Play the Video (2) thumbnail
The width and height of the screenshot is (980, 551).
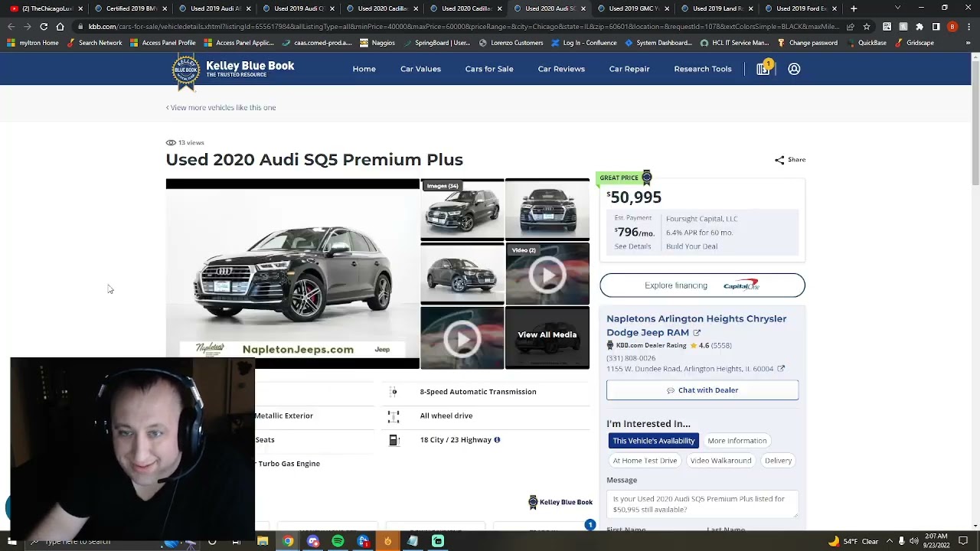point(547,274)
